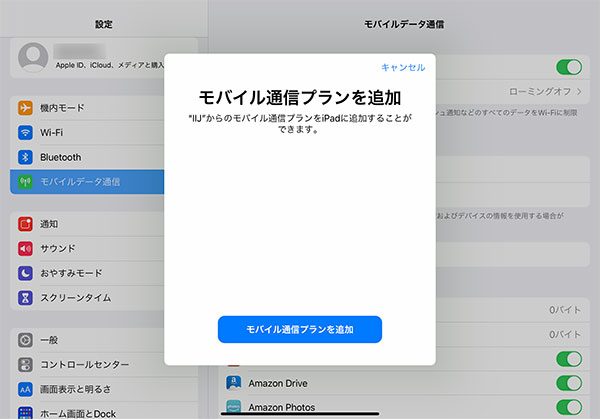Select the Wi-Fi icon in settings sidebar

(25, 133)
